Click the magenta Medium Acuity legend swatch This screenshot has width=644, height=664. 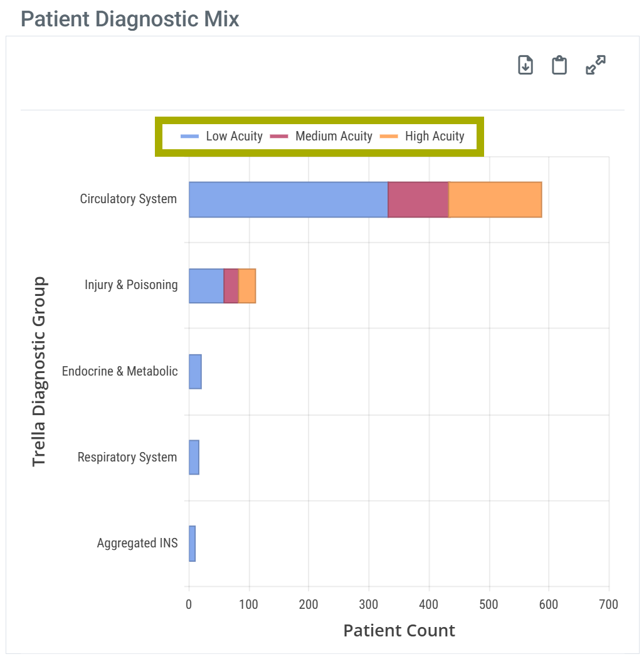pyautogui.click(x=279, y=136)
